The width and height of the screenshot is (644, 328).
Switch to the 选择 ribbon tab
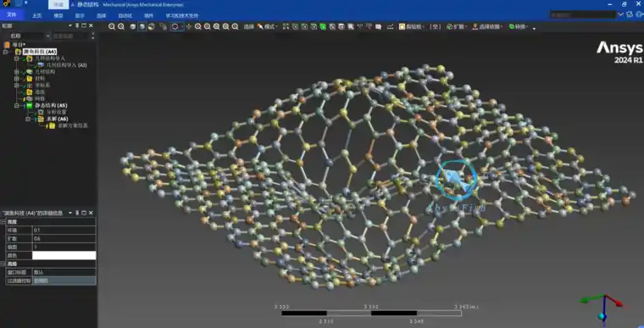click(x=101, y=15)
